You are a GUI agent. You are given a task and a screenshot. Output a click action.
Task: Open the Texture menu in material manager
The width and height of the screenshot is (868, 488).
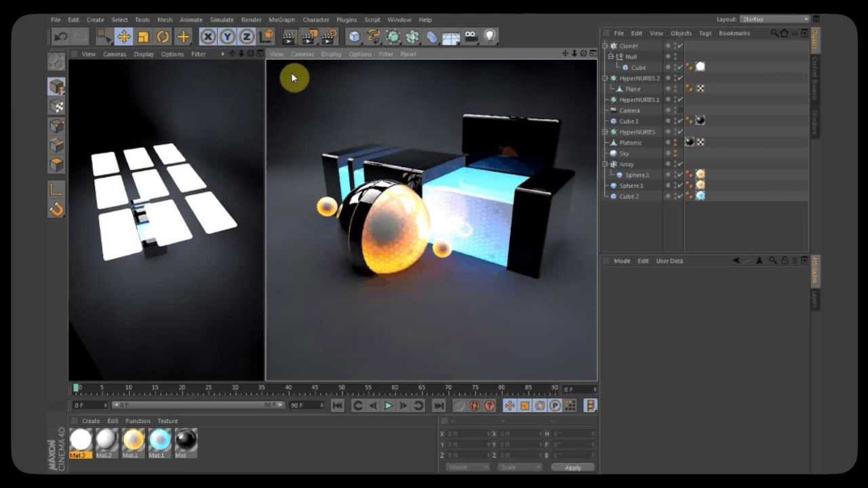pyautogui.click(x=167, y=421)
